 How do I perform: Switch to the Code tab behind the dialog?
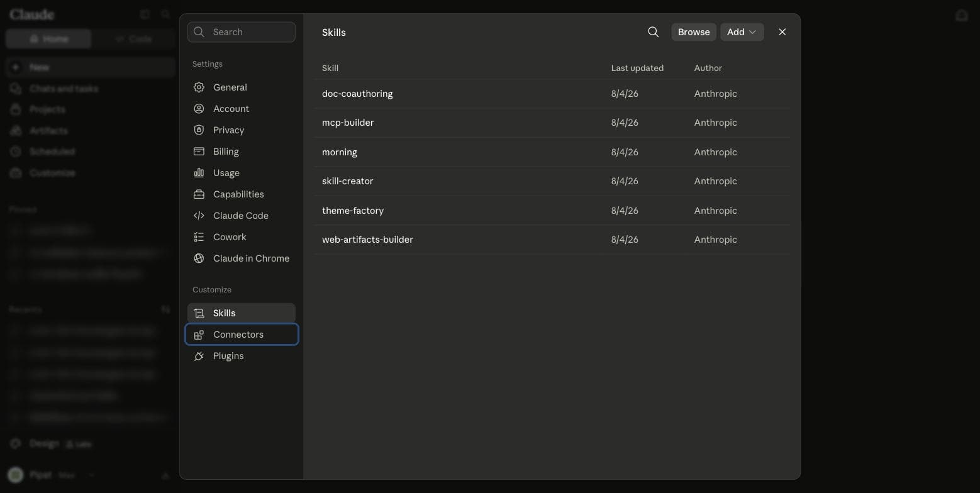134,39
